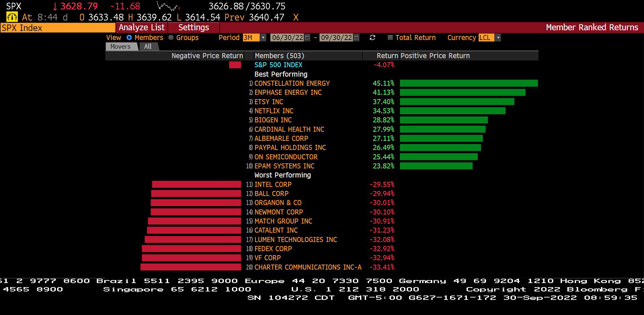
Task: Click the Members (503) column header
Action: [279, 56]
